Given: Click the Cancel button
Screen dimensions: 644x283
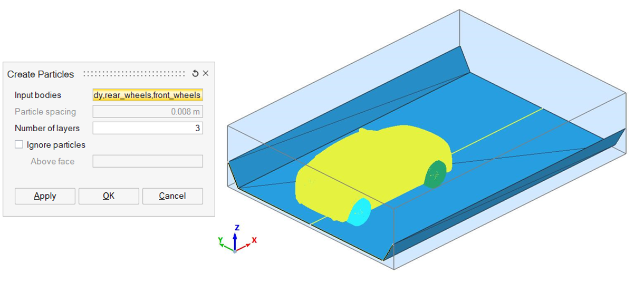Looking at the screenshot, I should click(172, 196).
